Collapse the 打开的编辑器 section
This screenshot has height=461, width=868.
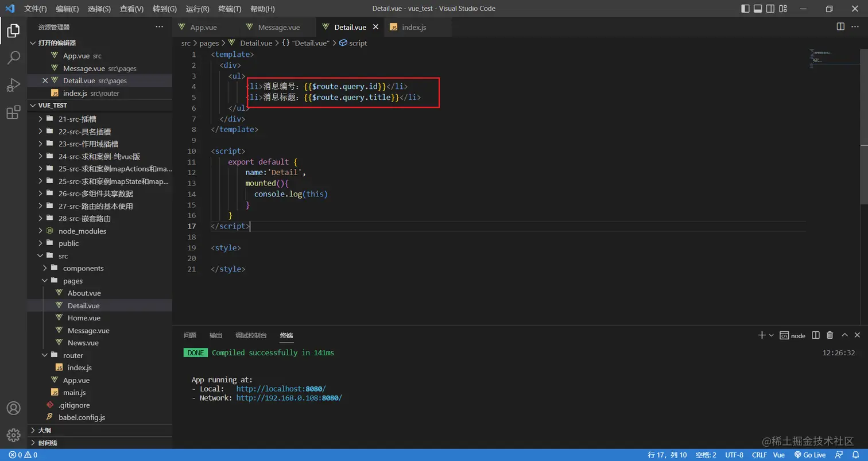click(100, 43)
